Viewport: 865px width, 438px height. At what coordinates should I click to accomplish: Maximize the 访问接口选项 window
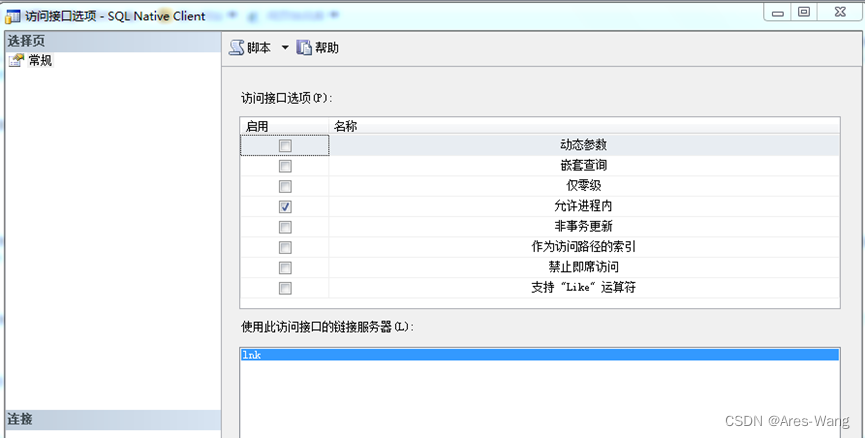click(804, 12)
